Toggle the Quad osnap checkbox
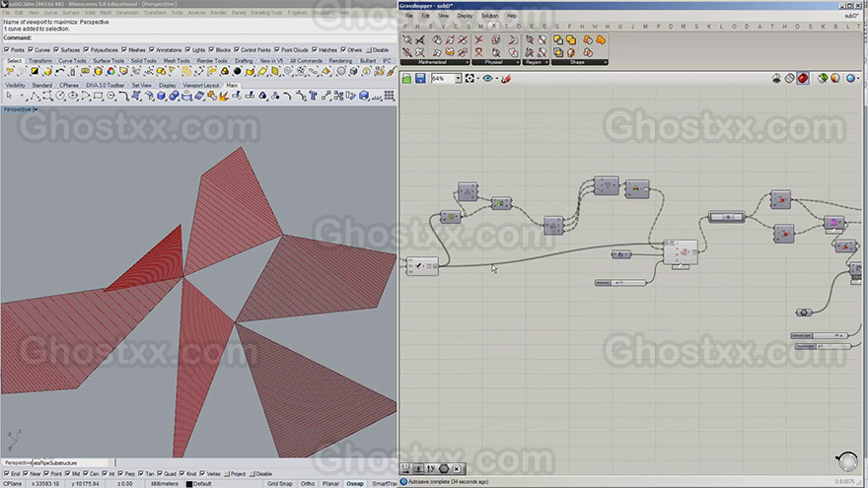The image size is (868, 488). click(160, 473)
